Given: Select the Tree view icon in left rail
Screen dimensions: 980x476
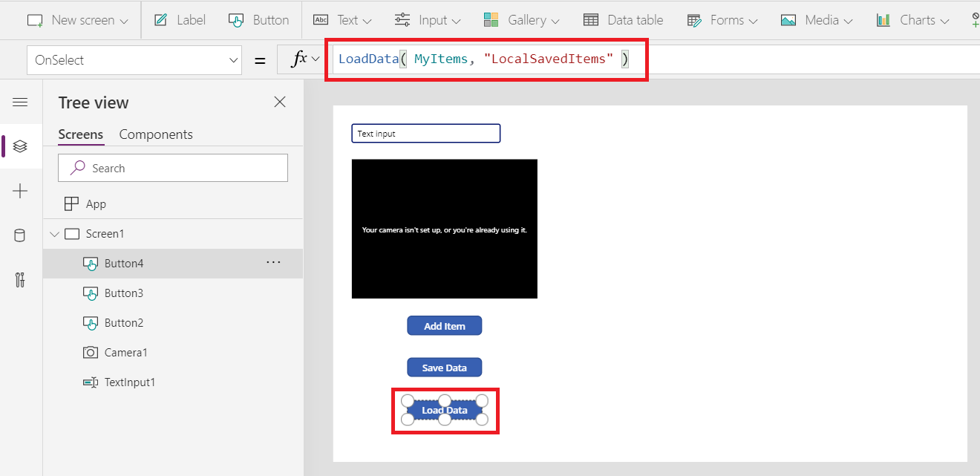Looking at the screenshot, I should click(x=20, y=146).
